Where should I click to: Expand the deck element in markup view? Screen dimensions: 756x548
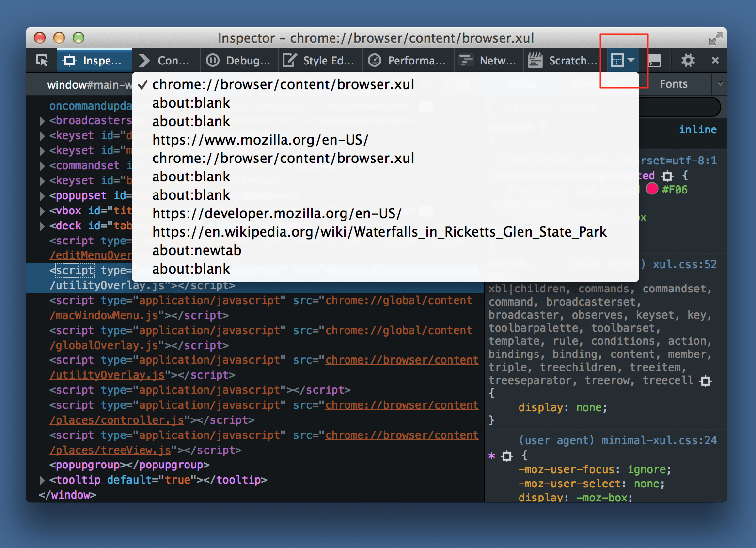pyautogui.click(x=42, y=226)
